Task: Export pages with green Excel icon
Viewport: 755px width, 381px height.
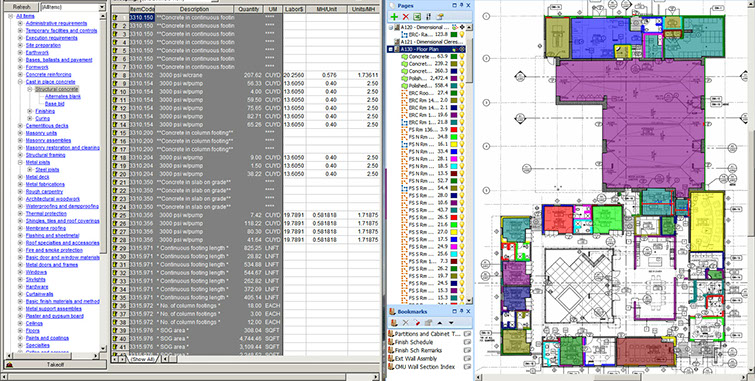Action: pyautogui.click(x=417, y=16)
